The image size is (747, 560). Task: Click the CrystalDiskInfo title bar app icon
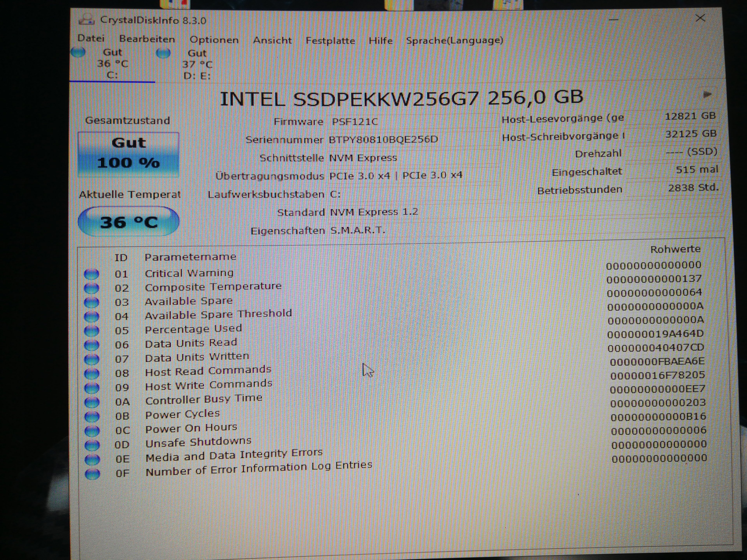[x=86, y=20]
